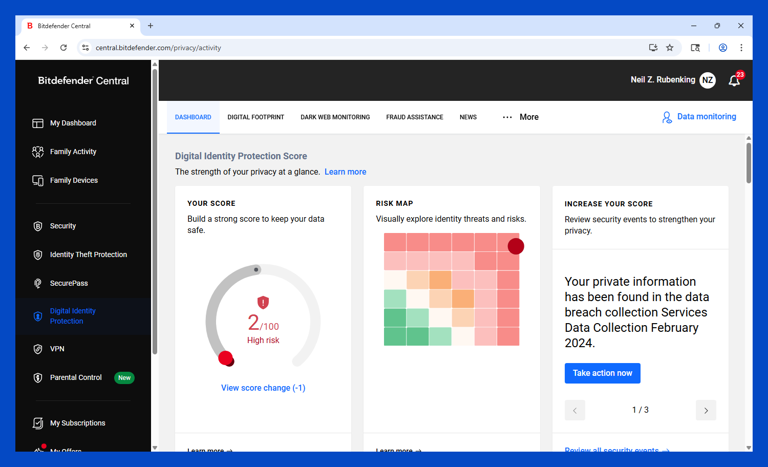Open the notifications bell icon

(x=734, y=81)
